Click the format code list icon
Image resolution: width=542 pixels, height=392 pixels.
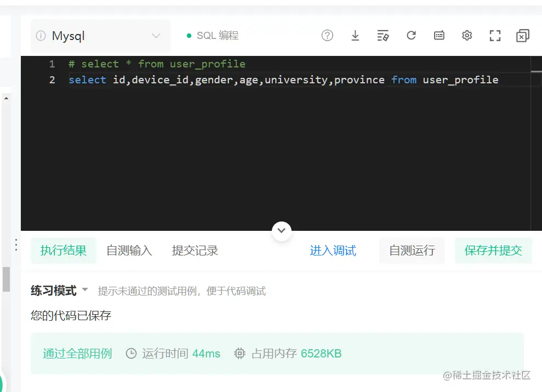pyautogui.click(x=383, y=35)
